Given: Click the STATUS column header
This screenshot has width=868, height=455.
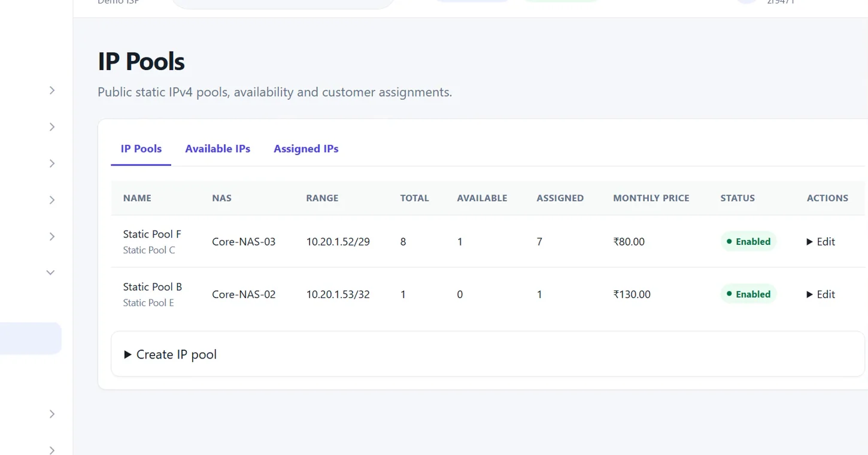Looking at the screenshot, I should pos(738,198).
